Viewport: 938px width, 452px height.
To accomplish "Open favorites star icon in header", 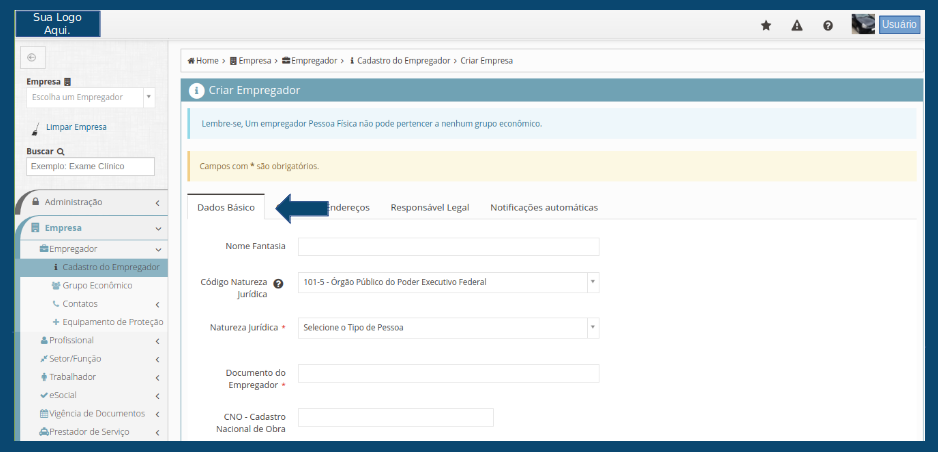I will (x=766, y=26).
